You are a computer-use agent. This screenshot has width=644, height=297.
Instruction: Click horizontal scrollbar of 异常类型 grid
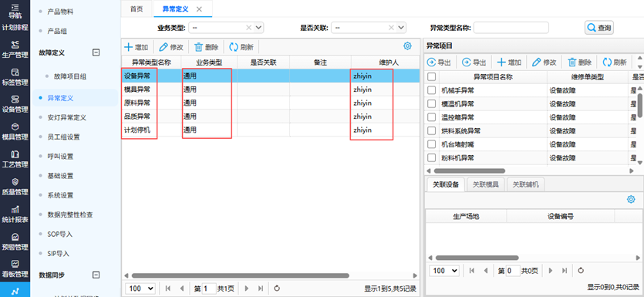click(241, 275)
